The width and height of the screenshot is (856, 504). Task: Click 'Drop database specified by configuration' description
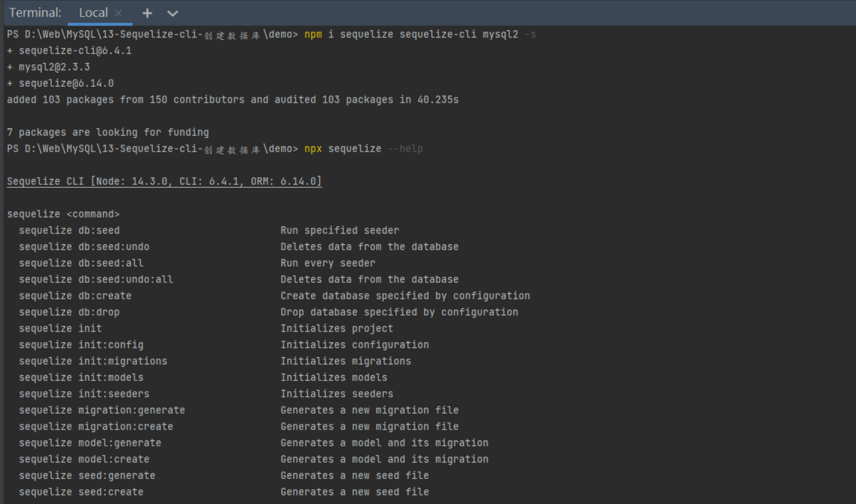(x=399, y=312)
